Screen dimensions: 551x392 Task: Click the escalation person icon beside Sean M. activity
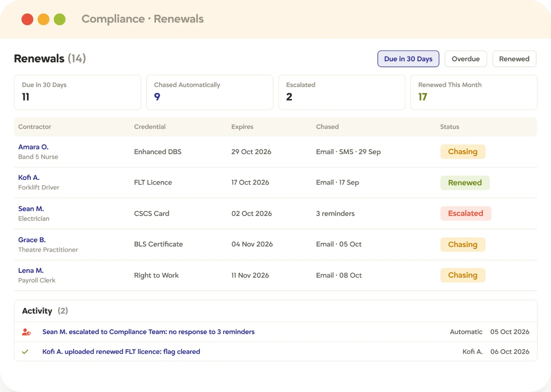pyautogui.click(x=26, y=332)
